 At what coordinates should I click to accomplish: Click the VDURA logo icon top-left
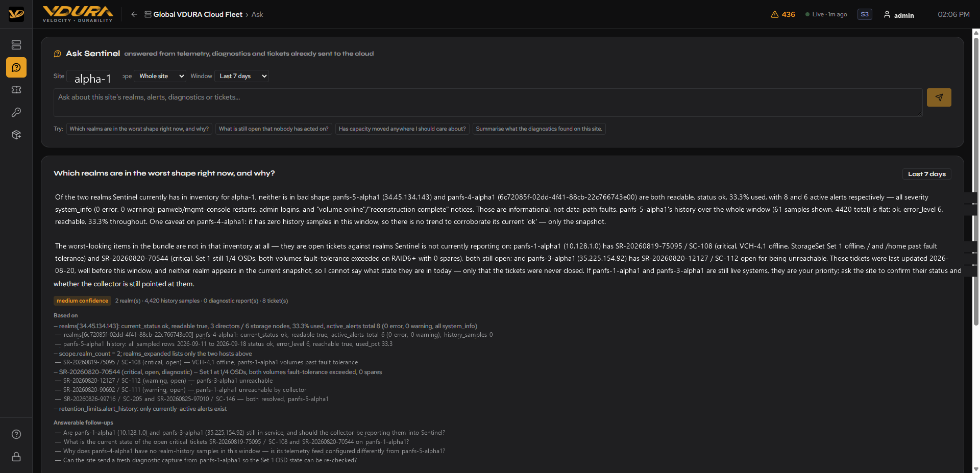pos(16,14)
